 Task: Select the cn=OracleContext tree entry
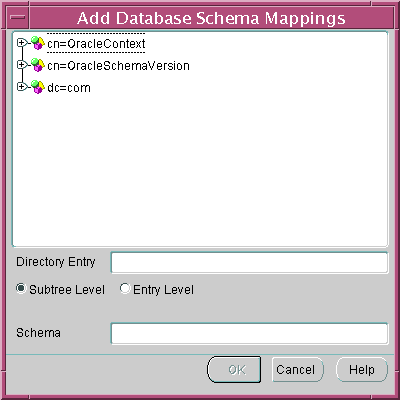point(96,44)
